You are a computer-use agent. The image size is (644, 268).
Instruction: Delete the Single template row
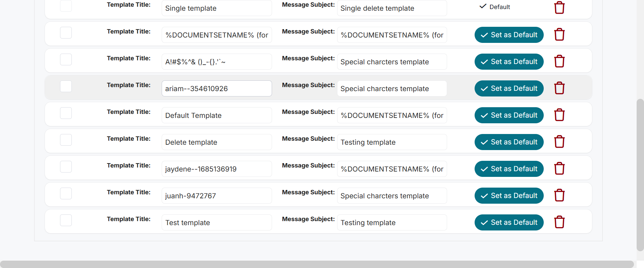pos(559,7)
